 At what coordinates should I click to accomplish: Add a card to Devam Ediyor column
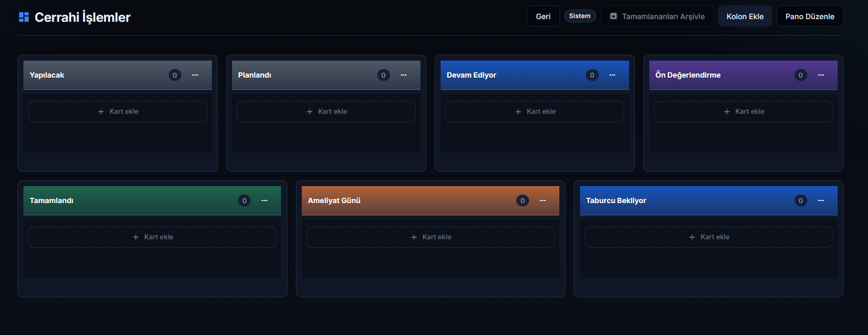click(535, 112)
